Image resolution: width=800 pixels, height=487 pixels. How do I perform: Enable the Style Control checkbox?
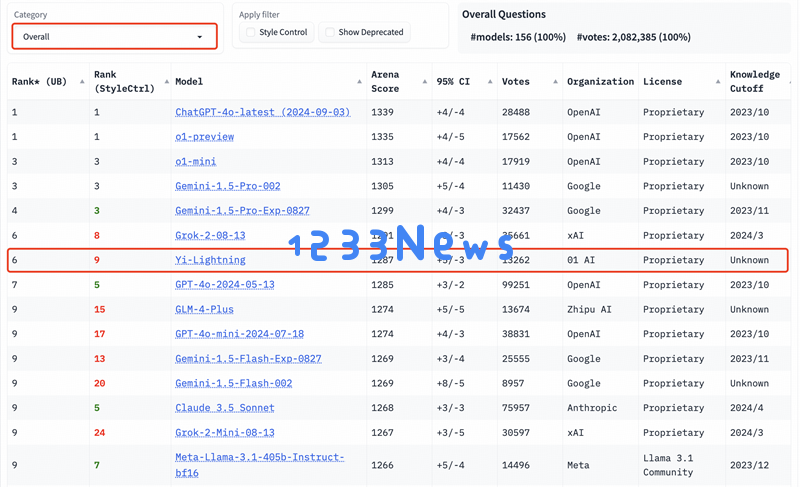pos(251,32)
